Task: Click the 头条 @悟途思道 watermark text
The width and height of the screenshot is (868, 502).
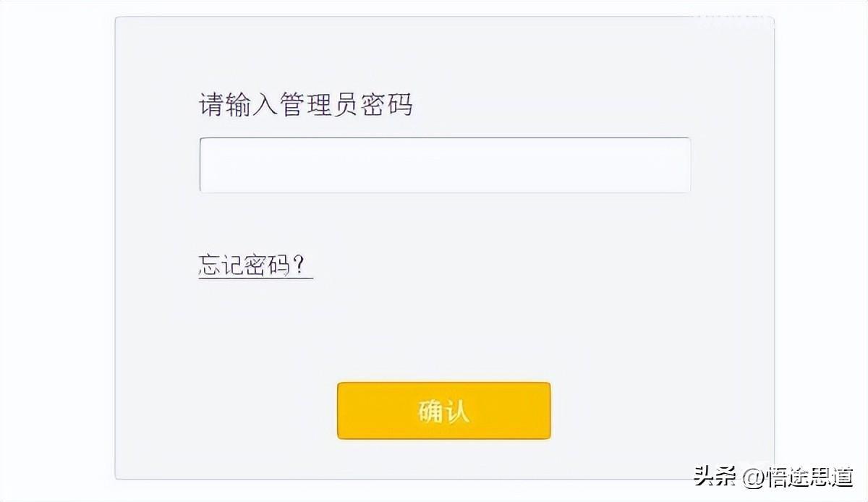Action: pos(773,477)
